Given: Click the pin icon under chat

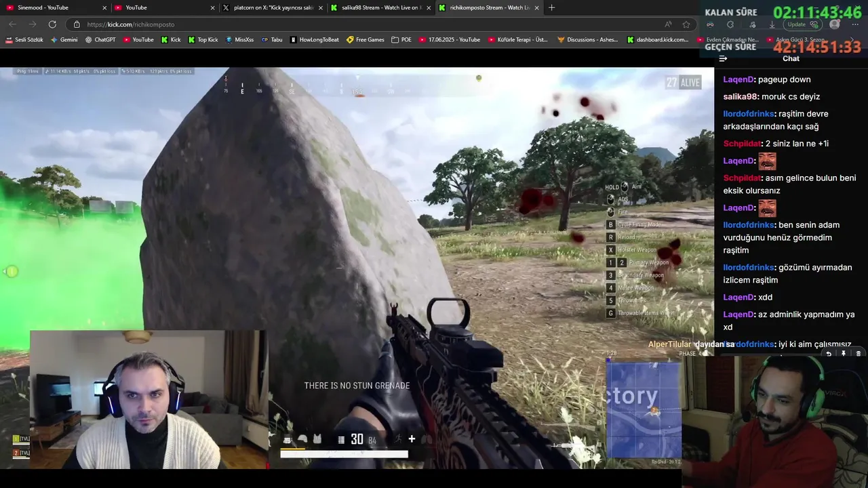Looking at the screenshot, I should pos(844,354).
